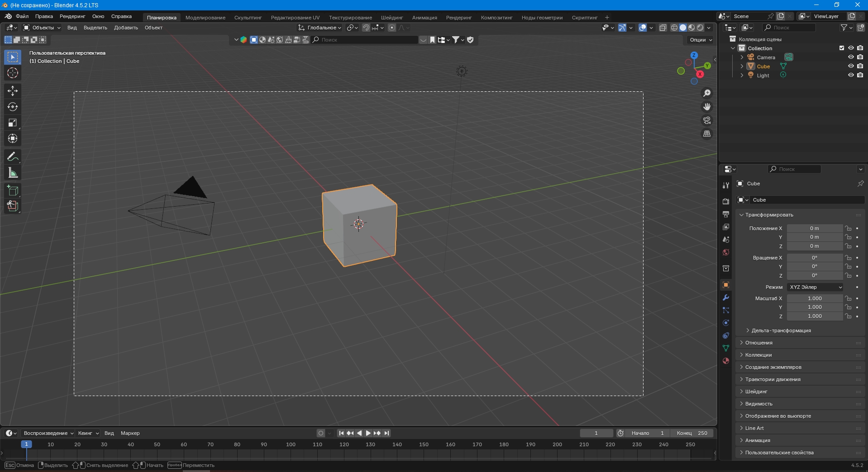This screenshot has width=868, height=472.
Task: Open the Добавить menu in viewport header
Action: pos(126,28)
